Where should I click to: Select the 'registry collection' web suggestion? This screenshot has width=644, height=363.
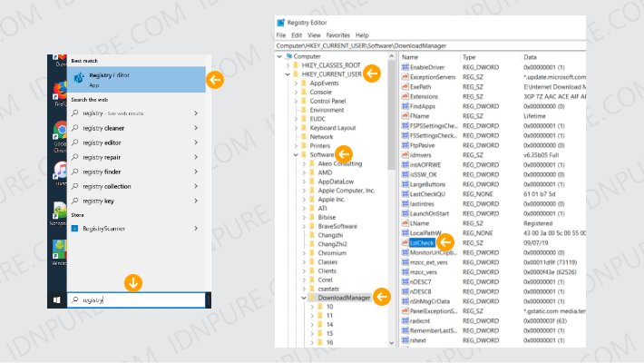(x=107, y=186)
